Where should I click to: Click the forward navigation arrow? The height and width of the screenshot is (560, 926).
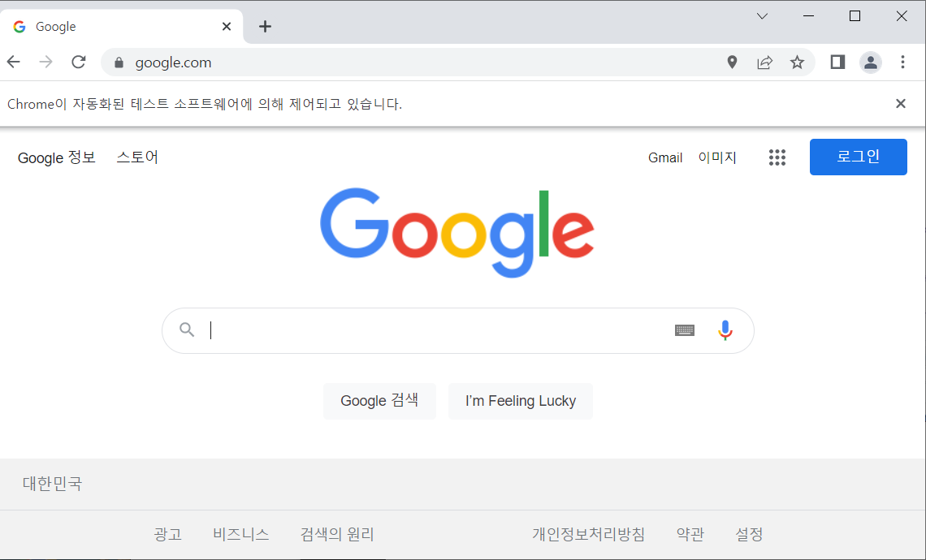45,62
